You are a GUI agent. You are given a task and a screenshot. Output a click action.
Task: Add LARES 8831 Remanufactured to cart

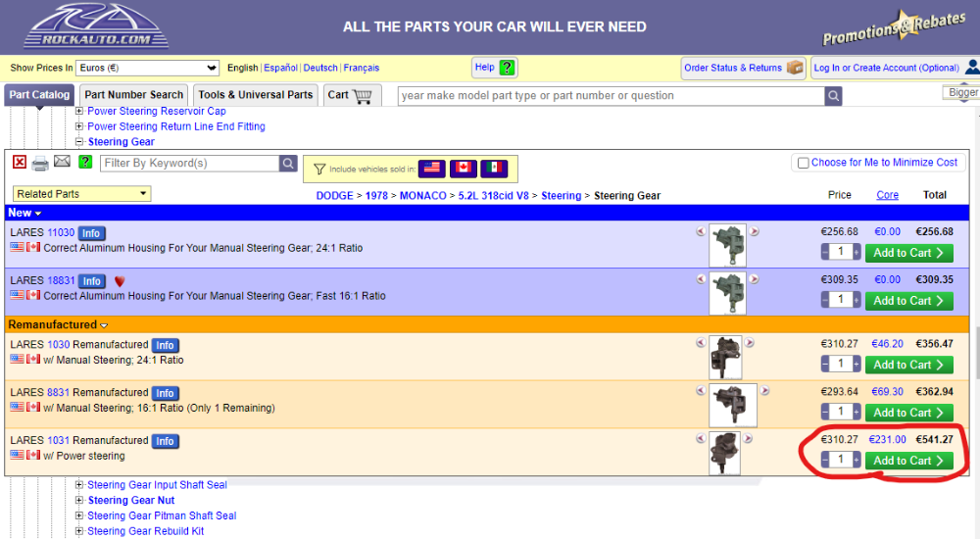point(908,413)
